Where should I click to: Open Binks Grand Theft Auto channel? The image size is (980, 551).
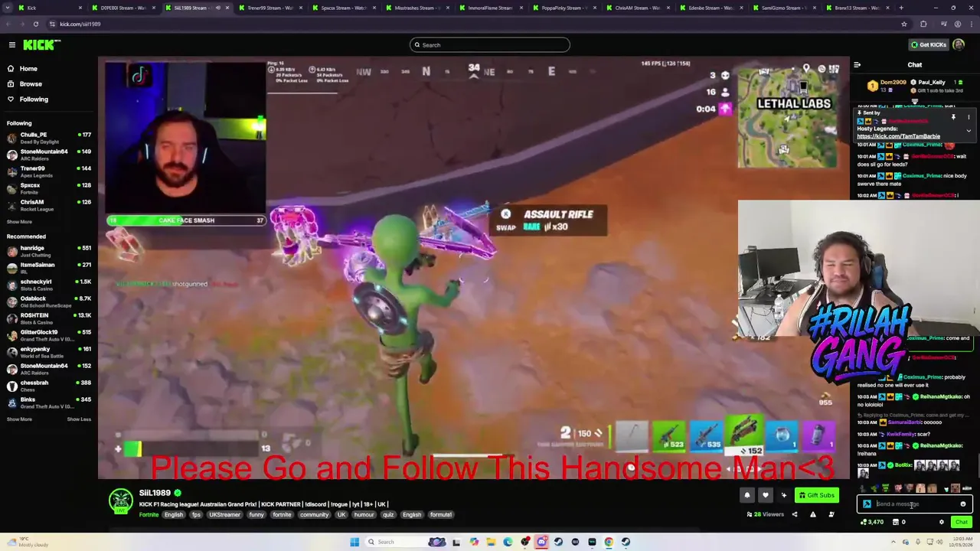tap(49, 403)
